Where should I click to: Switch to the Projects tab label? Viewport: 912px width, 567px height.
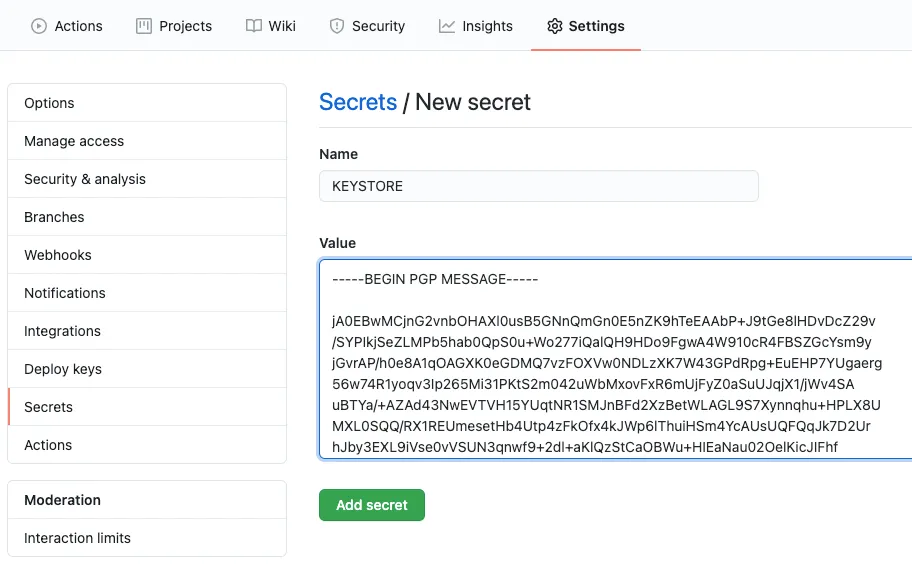pyautogui.click(x=186, y=26)
